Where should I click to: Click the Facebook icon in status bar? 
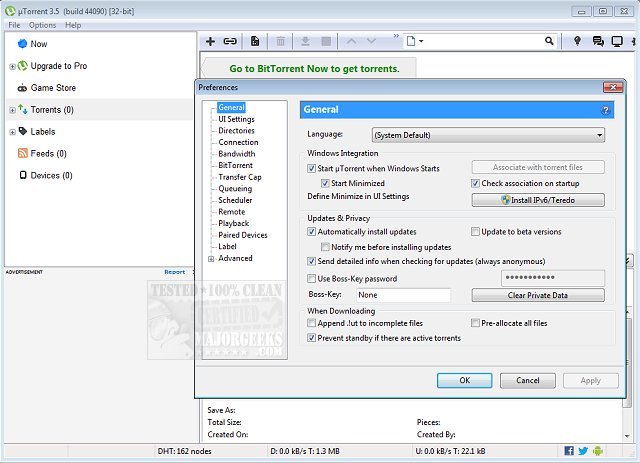coord(569,451)
